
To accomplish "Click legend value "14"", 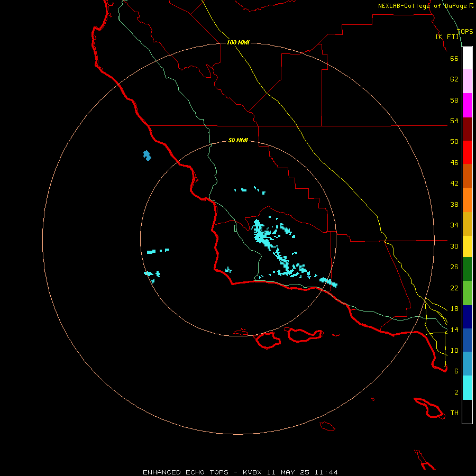I will point(454,329).
